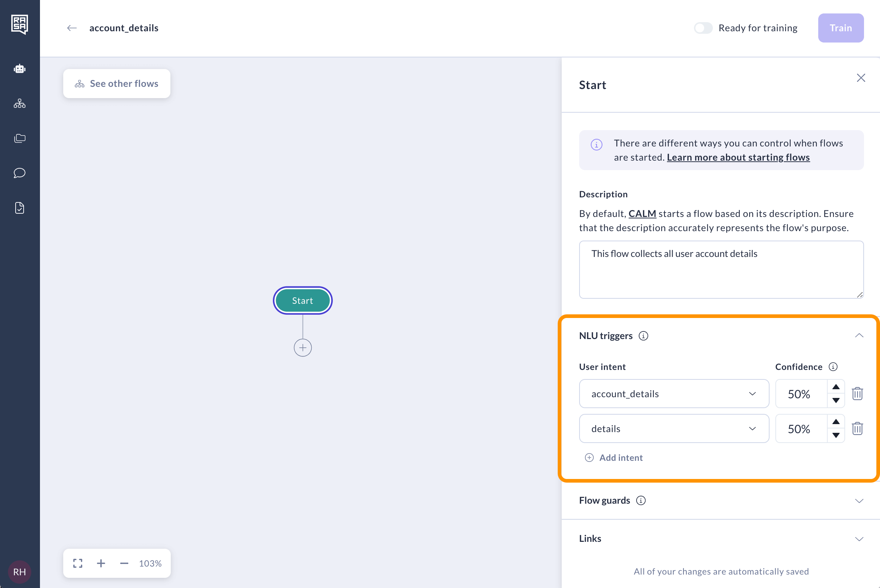Expand the Flow guards section

tap(859, 501)
